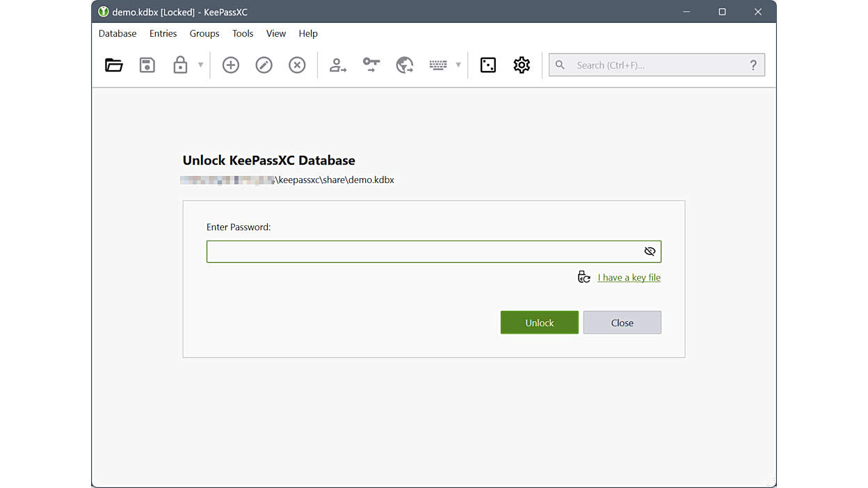Click the Copy Username icon
The image size is (868, 488).
(x=338, y=65)
